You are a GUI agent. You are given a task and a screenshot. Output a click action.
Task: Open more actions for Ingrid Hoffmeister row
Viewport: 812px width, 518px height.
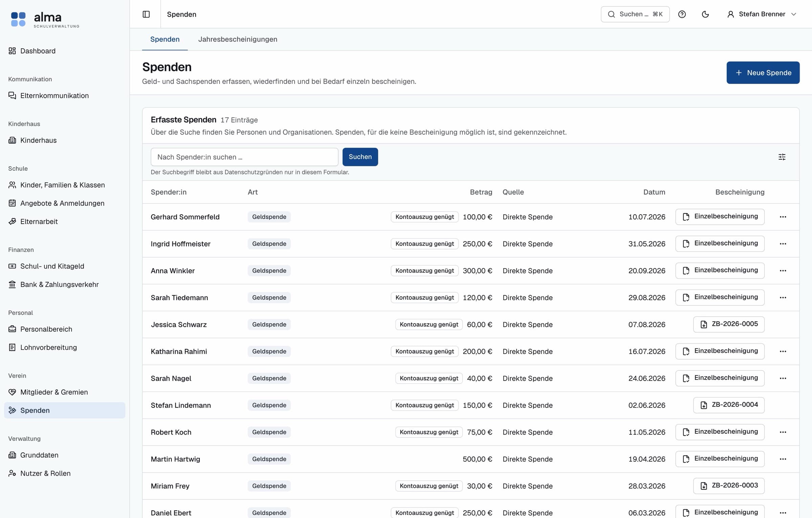pos(783,244)
